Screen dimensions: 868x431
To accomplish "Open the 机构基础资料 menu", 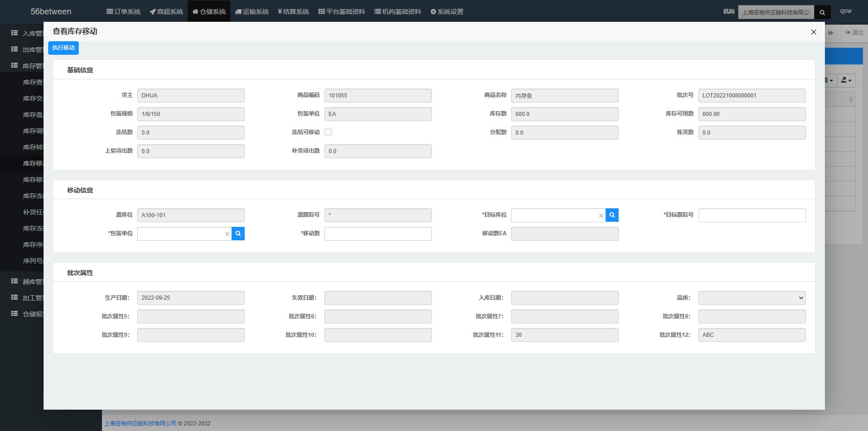I will (398, 12).
